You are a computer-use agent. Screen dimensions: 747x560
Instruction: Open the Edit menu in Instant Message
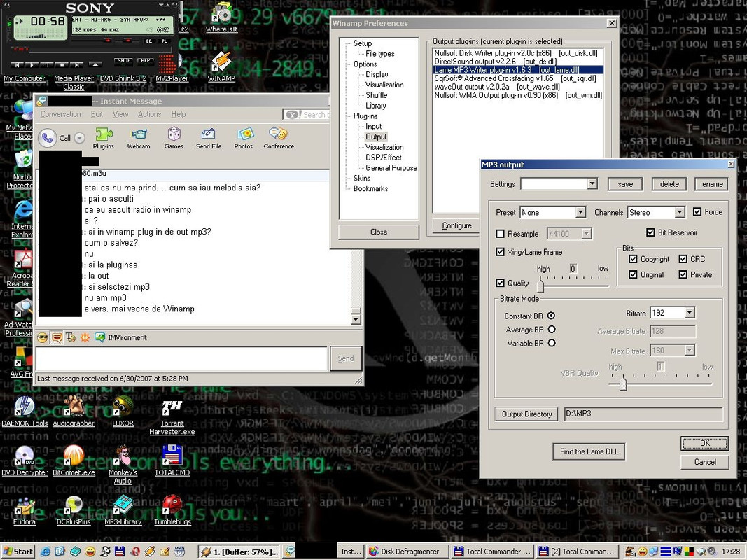click(97, 114)
